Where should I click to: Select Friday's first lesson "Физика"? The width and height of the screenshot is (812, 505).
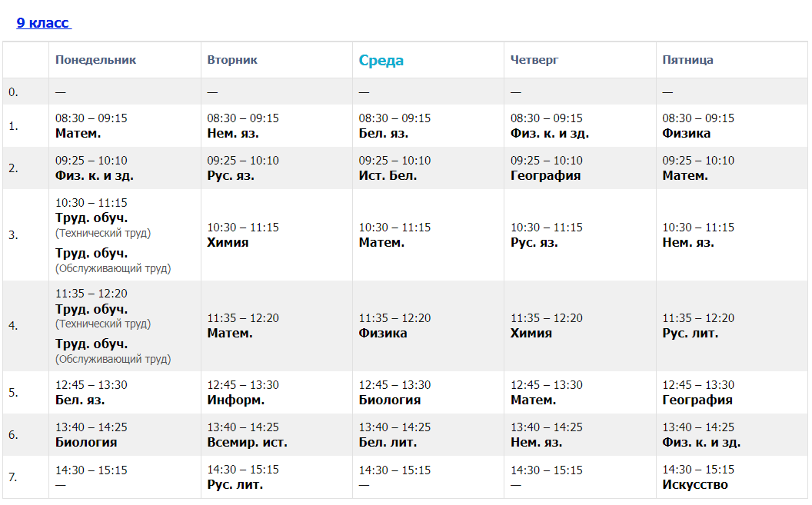coord(686,133)
